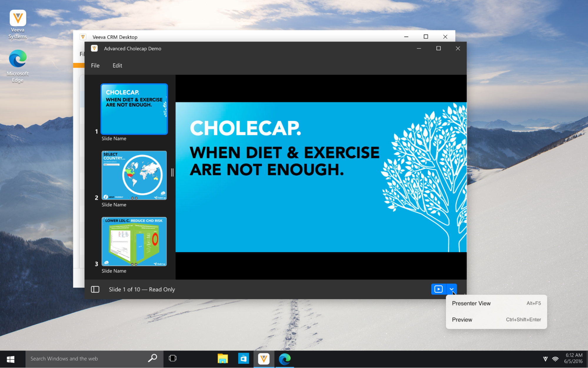Open File Explorer from the taskbar
The image size is (588, 368).
(x=223, y=359)
